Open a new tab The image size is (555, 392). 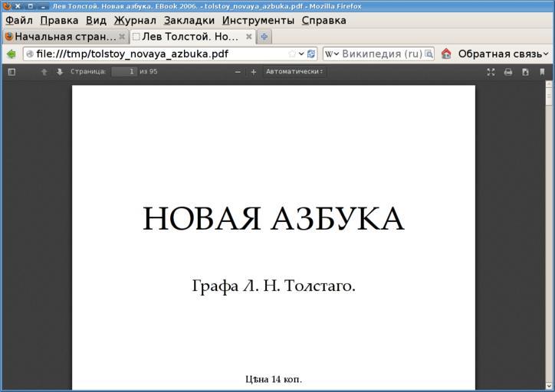point(264,36)
